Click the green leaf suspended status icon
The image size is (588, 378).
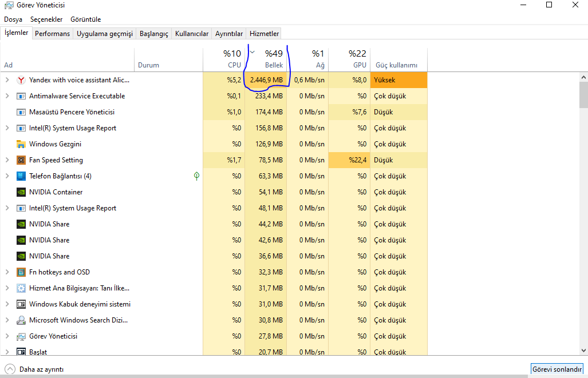(196, 176)
